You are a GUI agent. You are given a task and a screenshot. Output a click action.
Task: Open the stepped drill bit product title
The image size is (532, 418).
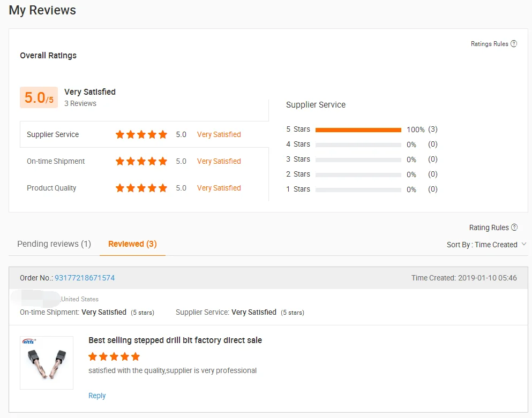[x=175, y=340]
